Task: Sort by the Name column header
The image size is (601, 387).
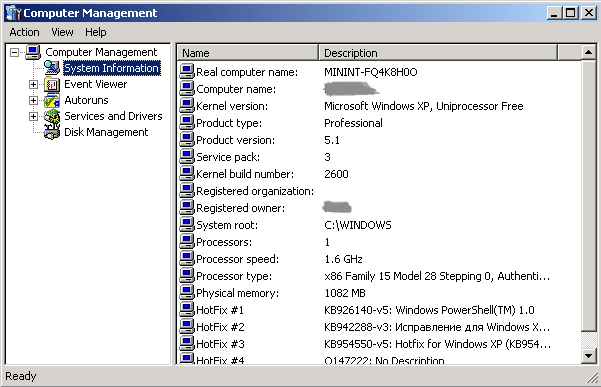Action: pos(248,52)
